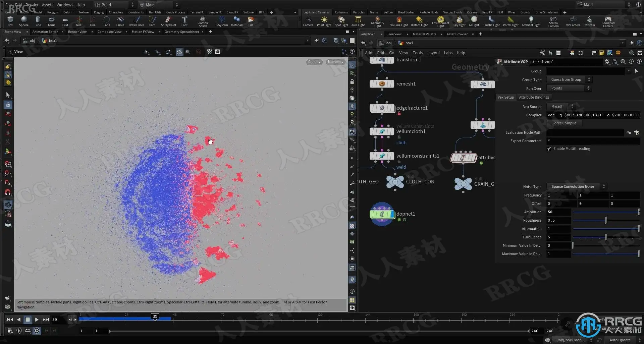Open the L-System shelf tool
Screen dimensions: 644x344
click(221, 21)
